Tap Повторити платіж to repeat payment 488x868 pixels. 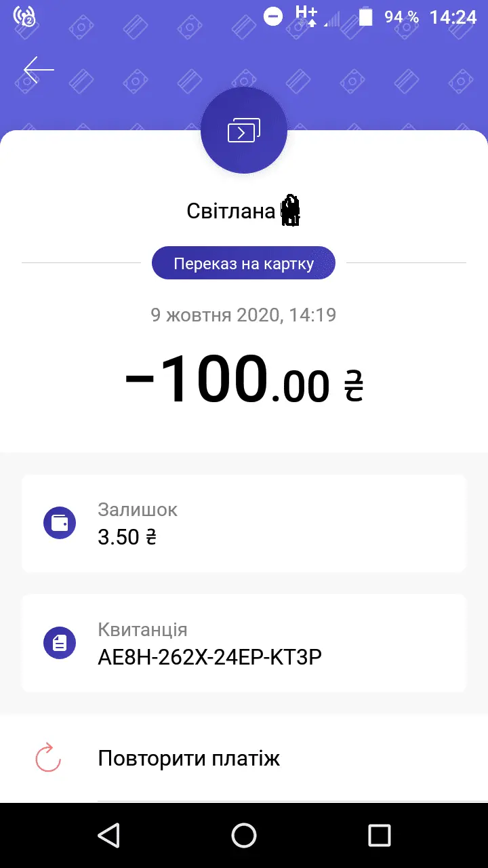[x=189, y=757]
